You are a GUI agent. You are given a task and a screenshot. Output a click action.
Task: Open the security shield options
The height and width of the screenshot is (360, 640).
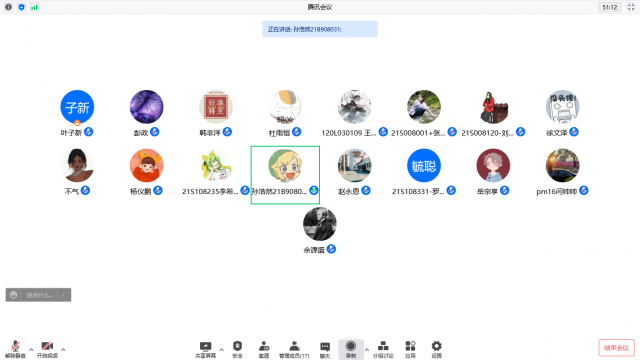tap(238, 349)
